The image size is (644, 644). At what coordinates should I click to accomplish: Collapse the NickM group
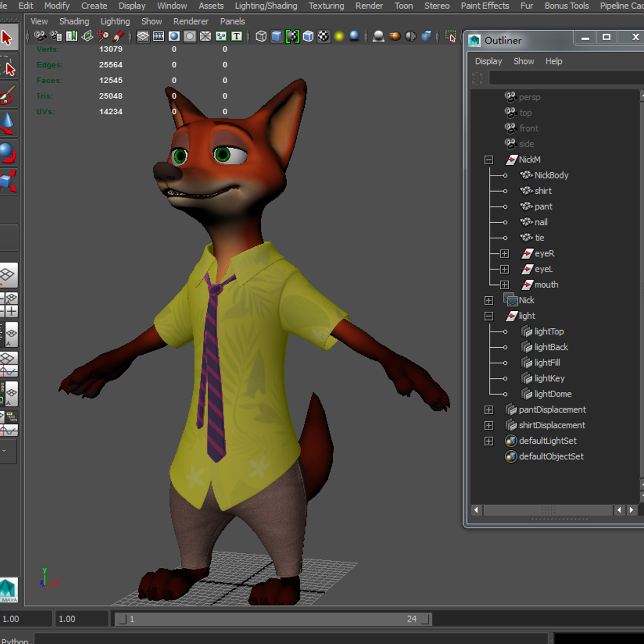tap(488, 159)
